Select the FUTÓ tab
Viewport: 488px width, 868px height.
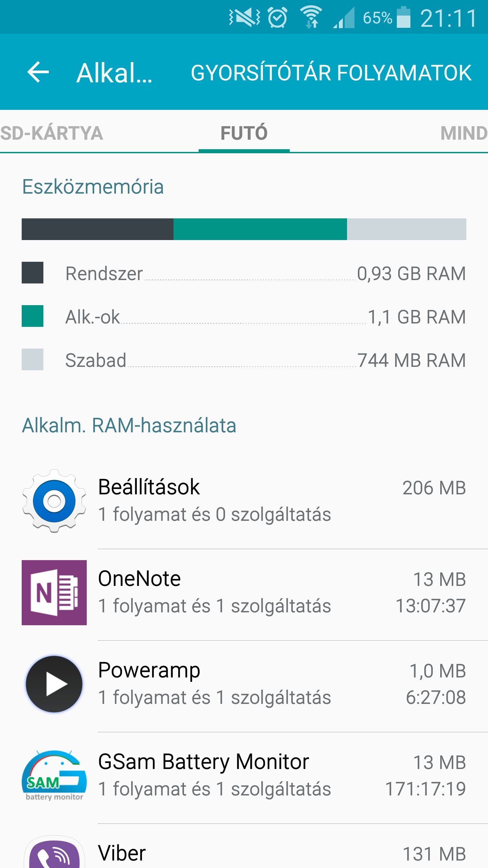244,133
